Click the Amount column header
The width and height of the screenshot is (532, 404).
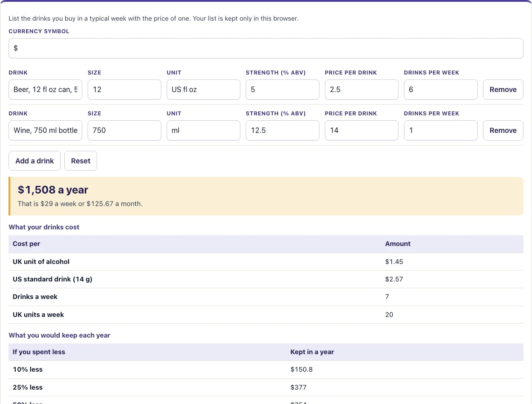click(398, 244)
